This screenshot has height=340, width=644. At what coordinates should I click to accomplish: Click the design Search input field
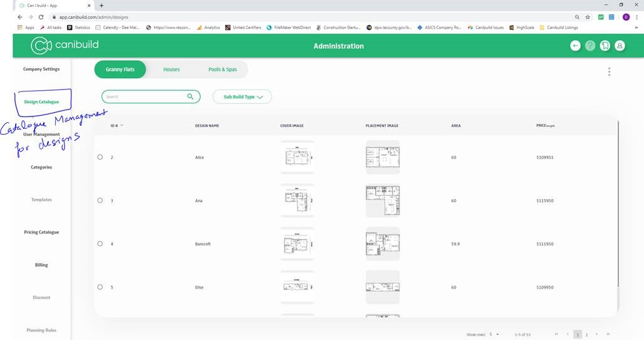tap(150, 97)
